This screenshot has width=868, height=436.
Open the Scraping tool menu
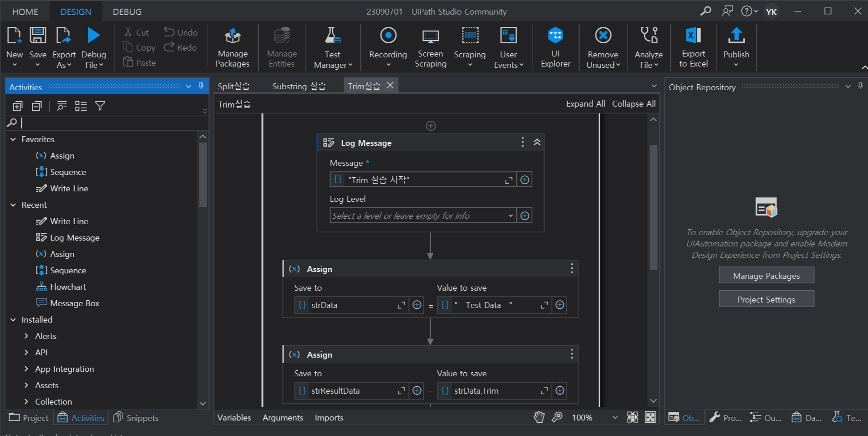470,47
